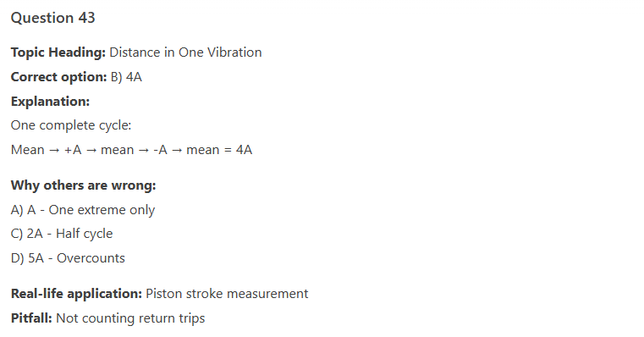Click the Piston stroke measurement text
Image resolution: width=644 pixels, height=337 pixels.
click(x=227, y=294)
